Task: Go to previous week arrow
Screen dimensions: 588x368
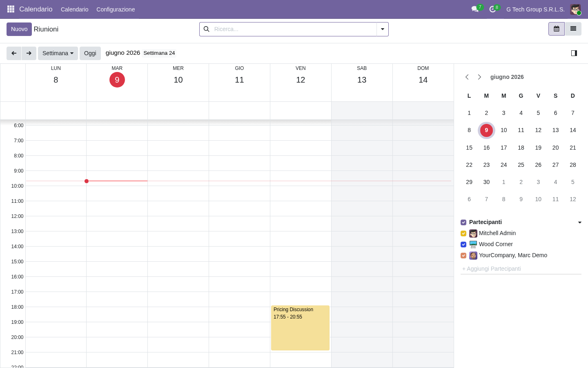Action: [x=14, y=53]
